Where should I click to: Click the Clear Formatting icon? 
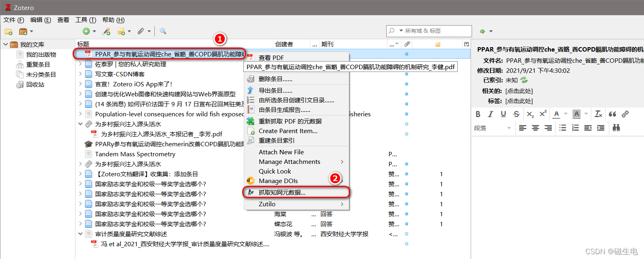point(599,114)
